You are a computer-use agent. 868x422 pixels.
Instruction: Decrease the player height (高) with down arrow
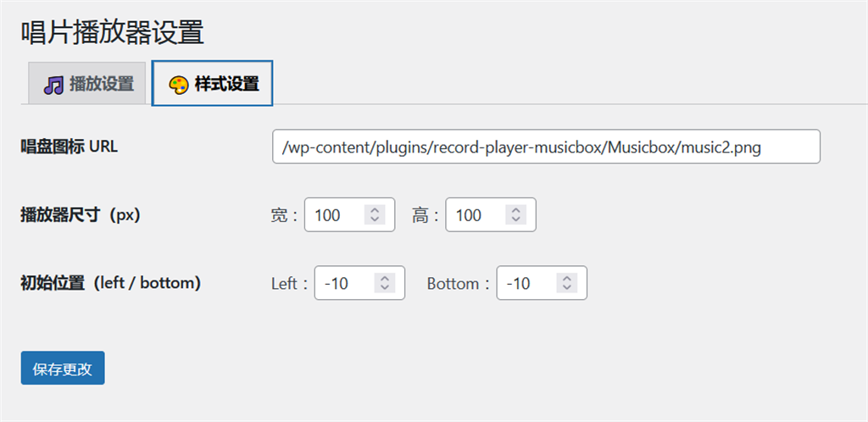click(516, 219)
